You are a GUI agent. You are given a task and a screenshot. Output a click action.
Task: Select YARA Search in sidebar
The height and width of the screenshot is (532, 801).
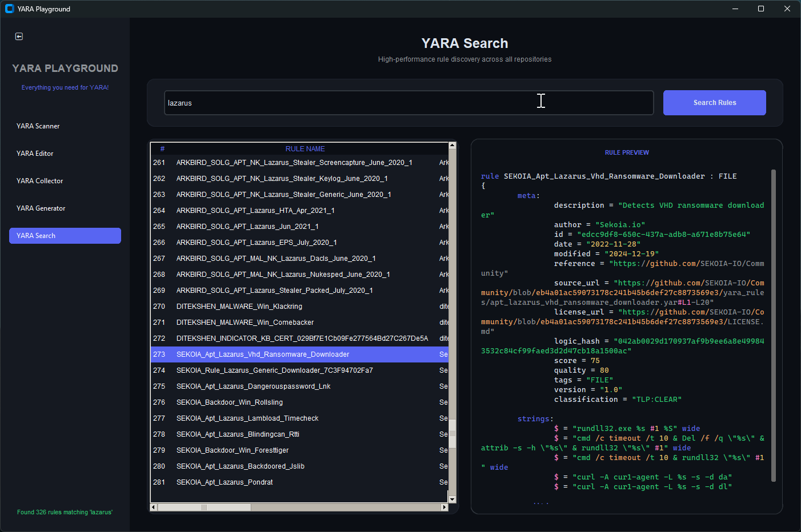tap(65, 236)
